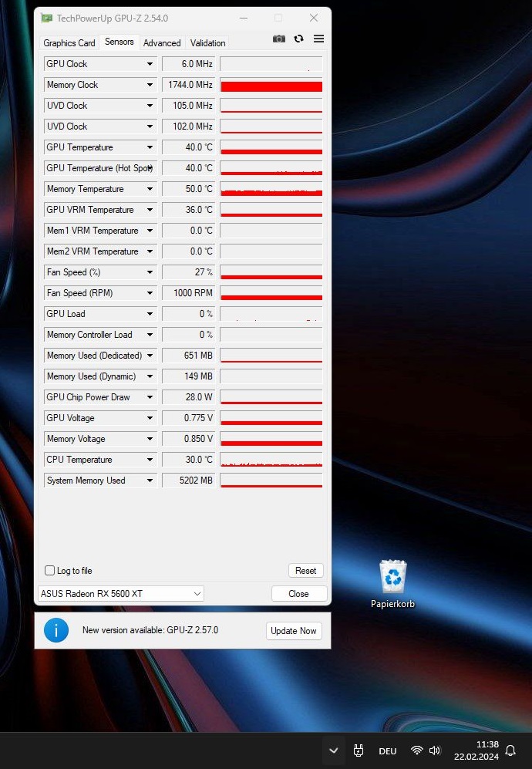Click New version available GPU-Z 2.57.0 text
Viewport: 532px width, 769px height.
pyautogui.click(x=150, y=630)
